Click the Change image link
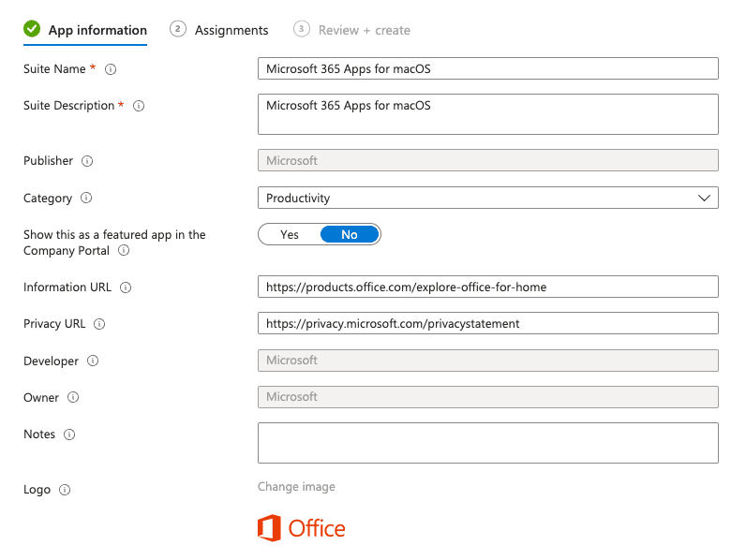The image size is (746, 560). point(296,487)
